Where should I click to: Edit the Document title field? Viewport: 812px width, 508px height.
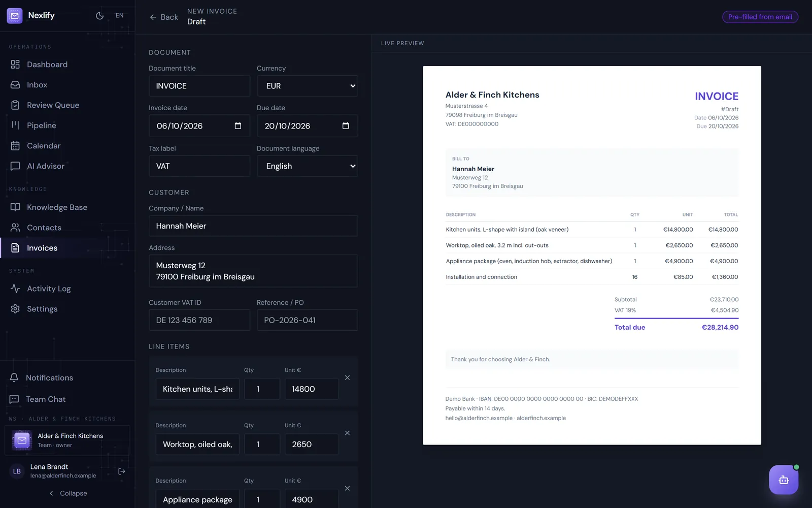199,86
